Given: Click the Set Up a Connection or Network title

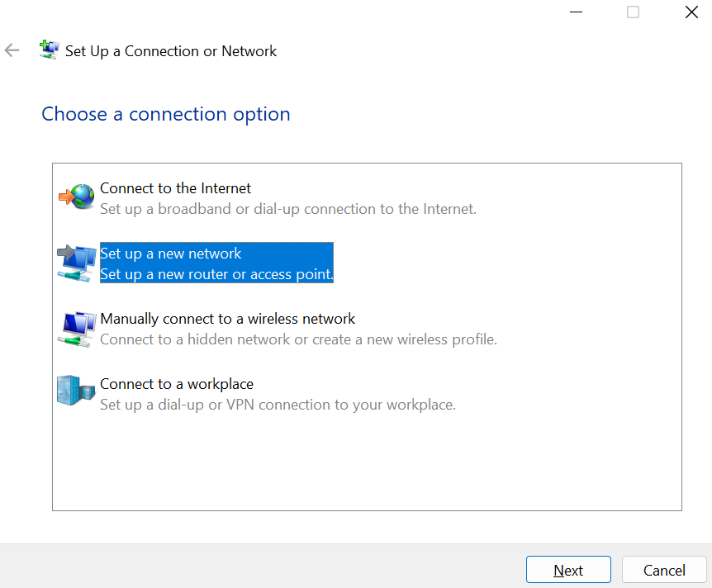Looking at the screenshot, I should coord(171,51).
